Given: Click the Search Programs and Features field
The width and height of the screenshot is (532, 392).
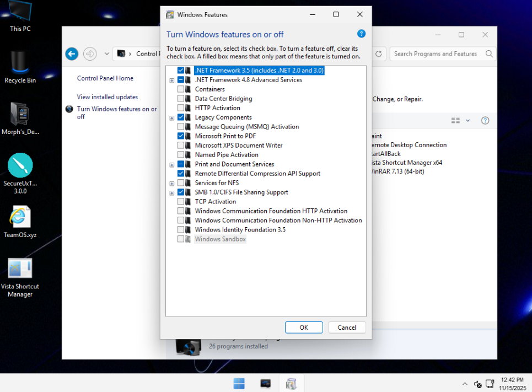Looking at the screenshot, I should [x=438, y=53].
